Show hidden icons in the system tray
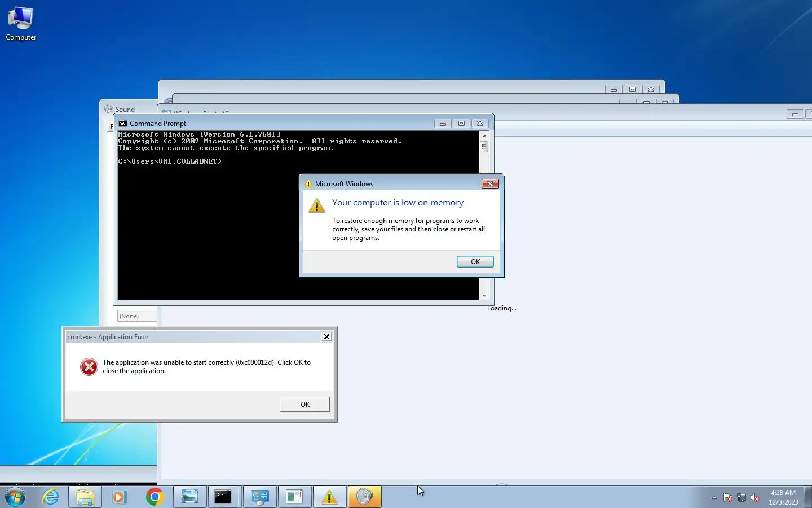 (x=714, y=497)
